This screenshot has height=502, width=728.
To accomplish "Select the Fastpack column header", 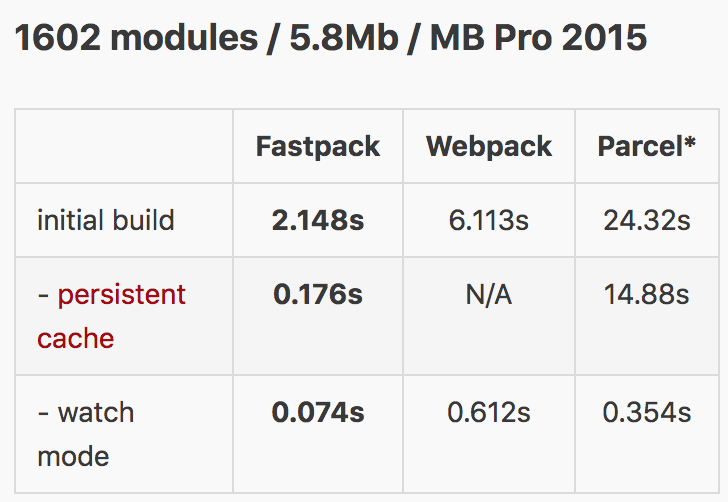I will coord(318,146).
